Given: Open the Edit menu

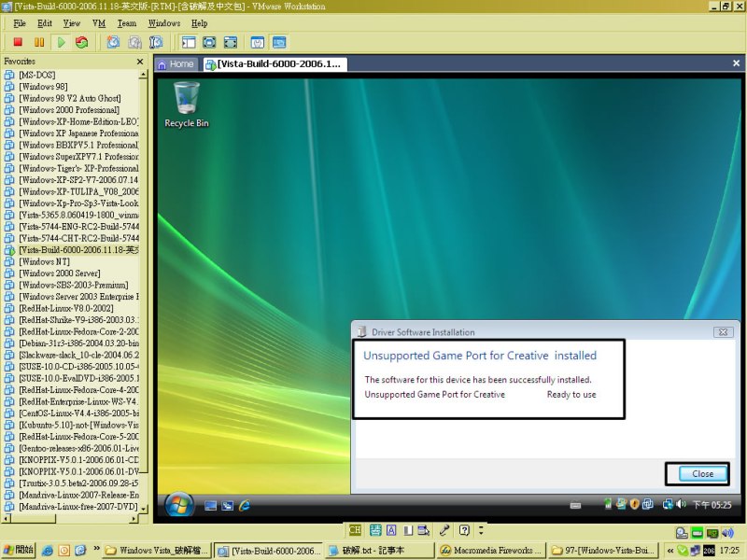Looking at the screenshot, I should (x=45, y=23).
